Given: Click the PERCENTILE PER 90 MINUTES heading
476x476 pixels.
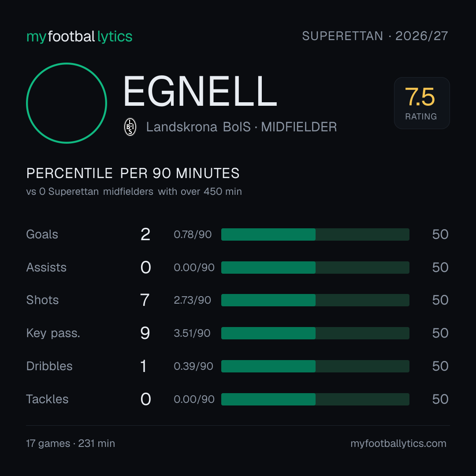Looking at the screenshot, I should pos(133,173).
